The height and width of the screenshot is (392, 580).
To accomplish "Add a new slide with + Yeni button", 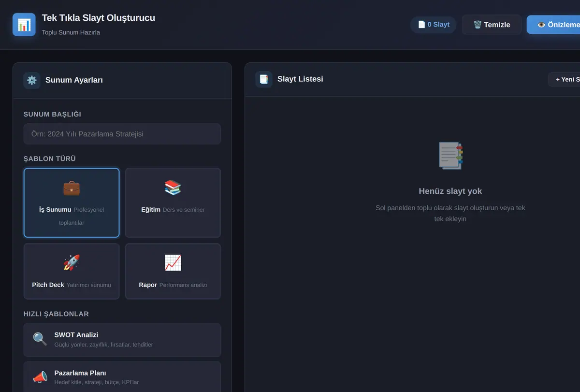I will [564, 79].
